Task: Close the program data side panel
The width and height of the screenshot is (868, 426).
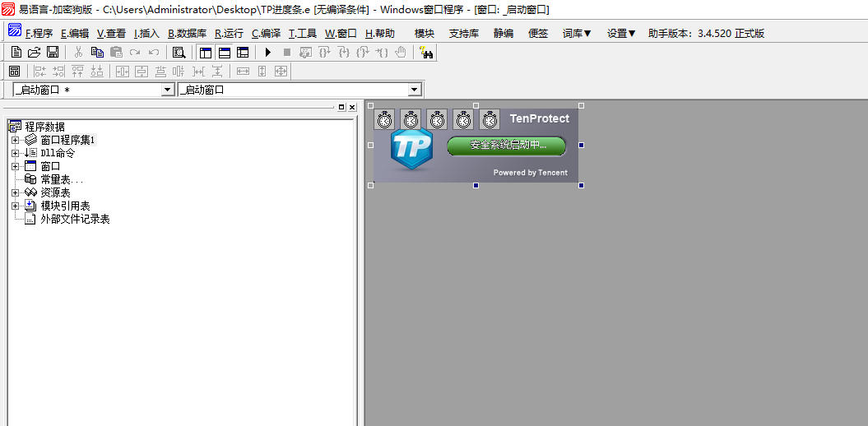Action: (x=352, y=108)
